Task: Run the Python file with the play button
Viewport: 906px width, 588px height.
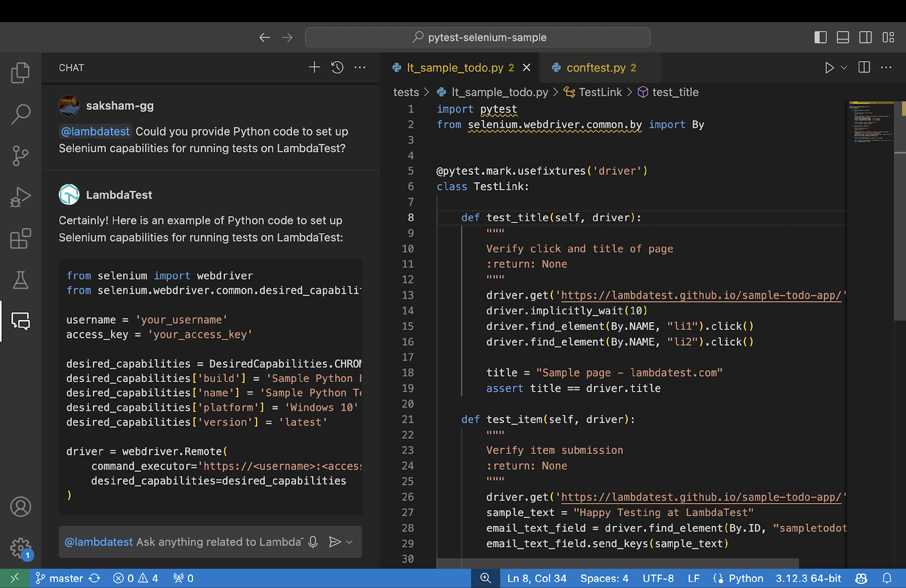Action: click(x=829, y=67)
